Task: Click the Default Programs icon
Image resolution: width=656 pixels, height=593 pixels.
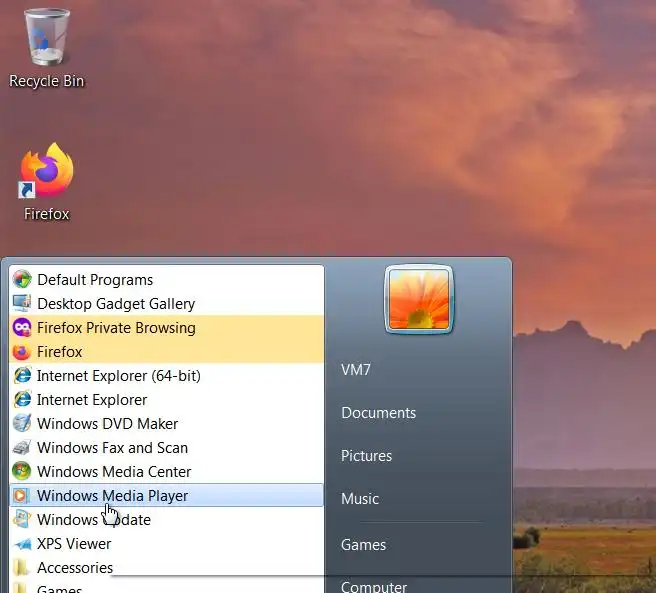Action: click(21, 279)
